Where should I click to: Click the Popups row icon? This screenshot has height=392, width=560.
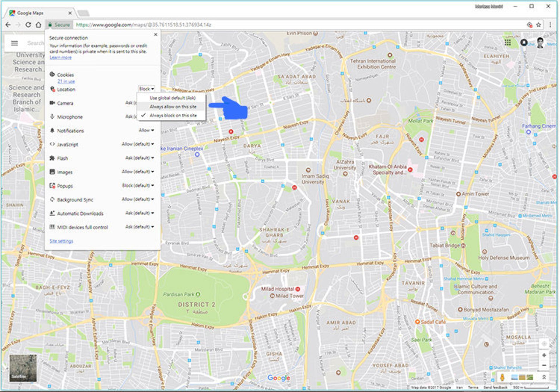pyautogui.click(x=52, y=185)
